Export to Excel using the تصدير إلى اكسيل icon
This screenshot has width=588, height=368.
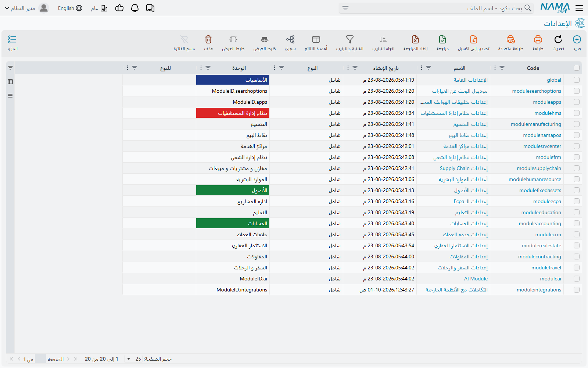coord(474,39)
